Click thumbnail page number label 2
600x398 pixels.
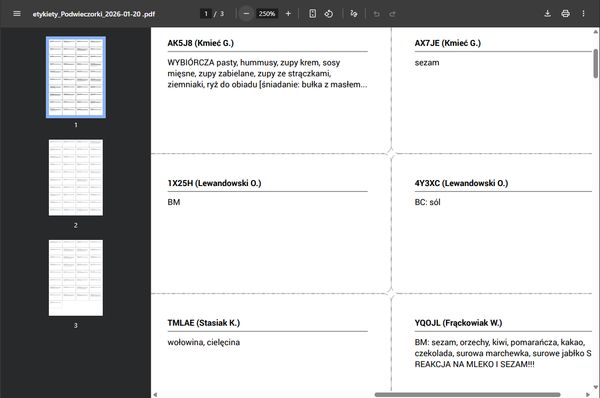point(76,225)
